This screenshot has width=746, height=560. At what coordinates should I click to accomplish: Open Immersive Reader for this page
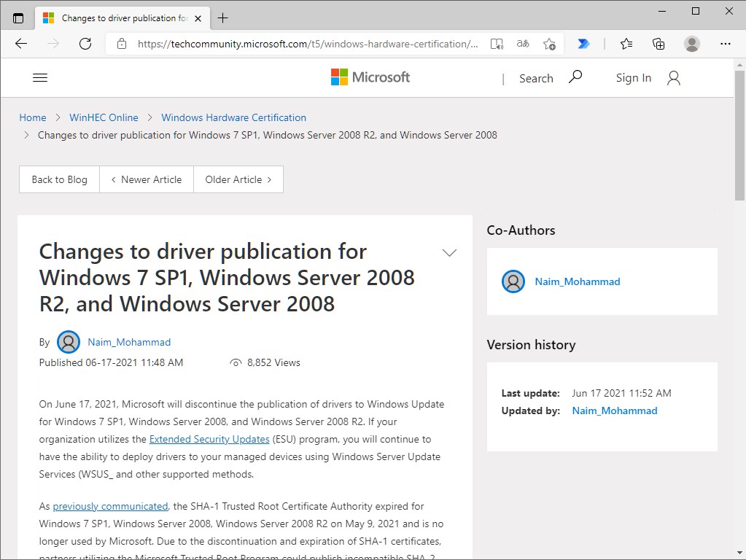497,44
